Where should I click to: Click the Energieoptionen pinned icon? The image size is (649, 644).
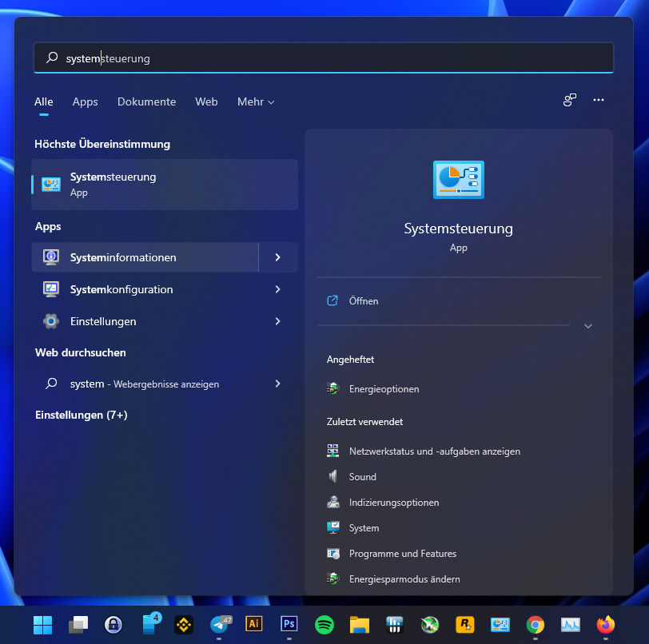332,388
